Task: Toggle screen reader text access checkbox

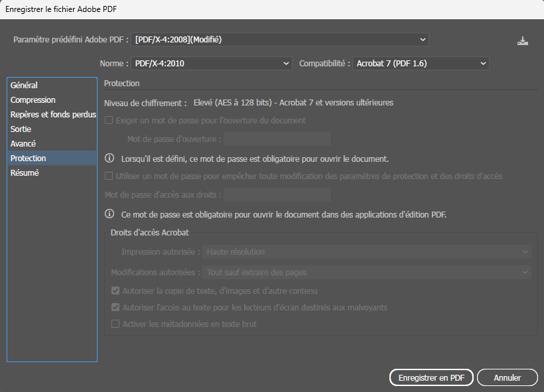Action: [115, 307]
